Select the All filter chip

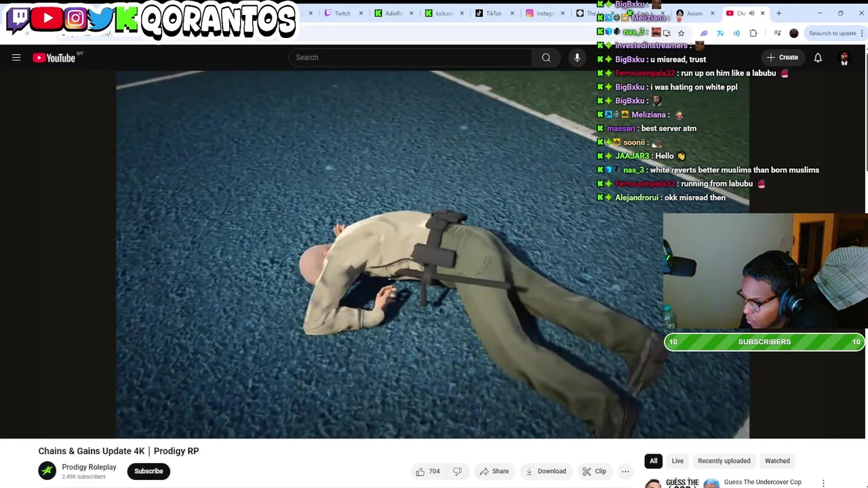(654, 461)
